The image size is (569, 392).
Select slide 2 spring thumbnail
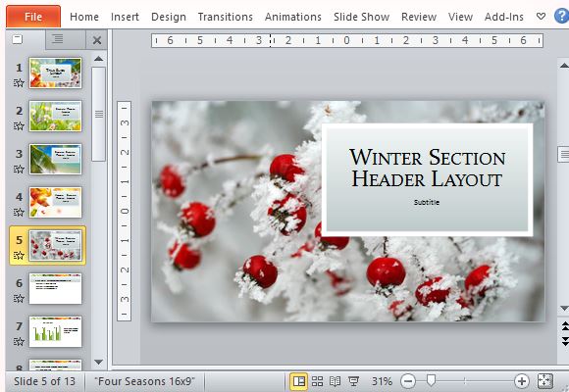point(55,116)
